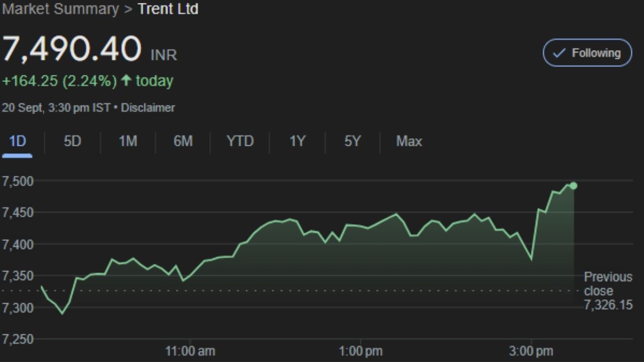Click the Trent Ltd breadcrumb title
This screenshot has width=644, height=362.
168,9
